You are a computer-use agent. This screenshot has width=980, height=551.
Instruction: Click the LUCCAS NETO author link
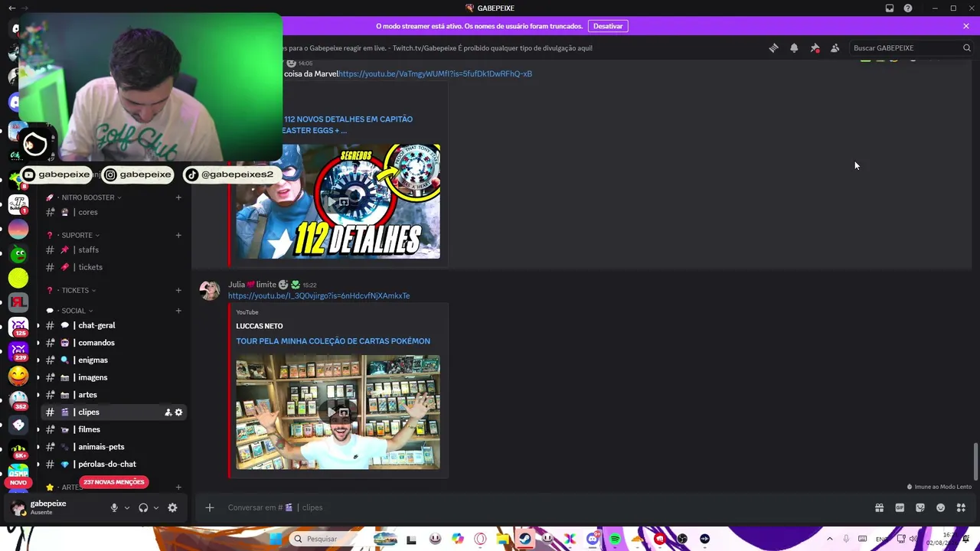260,326
